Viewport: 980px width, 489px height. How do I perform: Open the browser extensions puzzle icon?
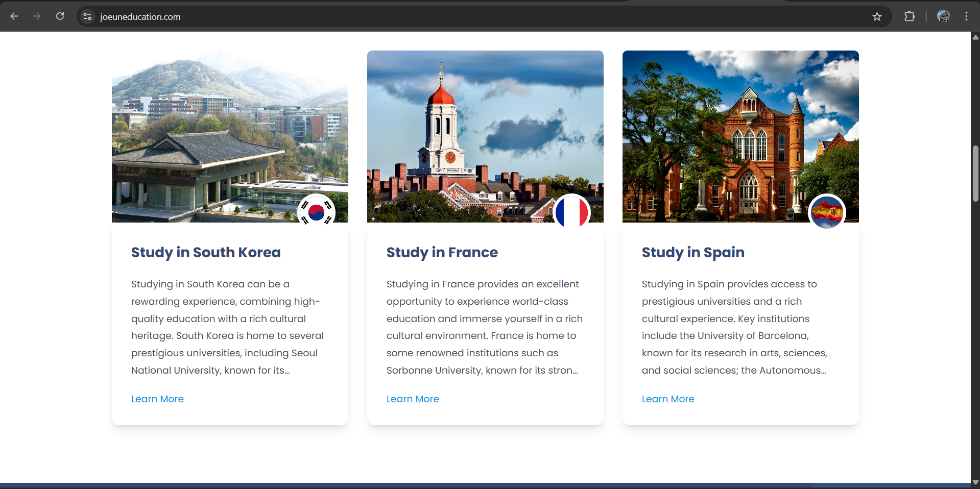pos(910,16)
